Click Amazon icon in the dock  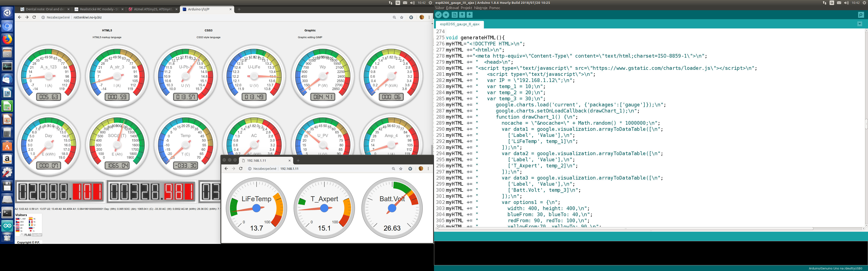pos(7,159)
